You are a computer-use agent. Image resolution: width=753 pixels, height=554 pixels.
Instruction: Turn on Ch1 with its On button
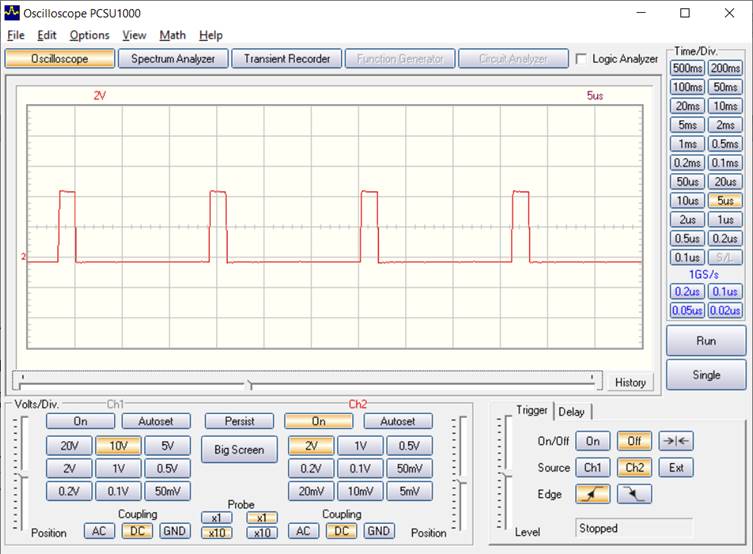(80, 422)
